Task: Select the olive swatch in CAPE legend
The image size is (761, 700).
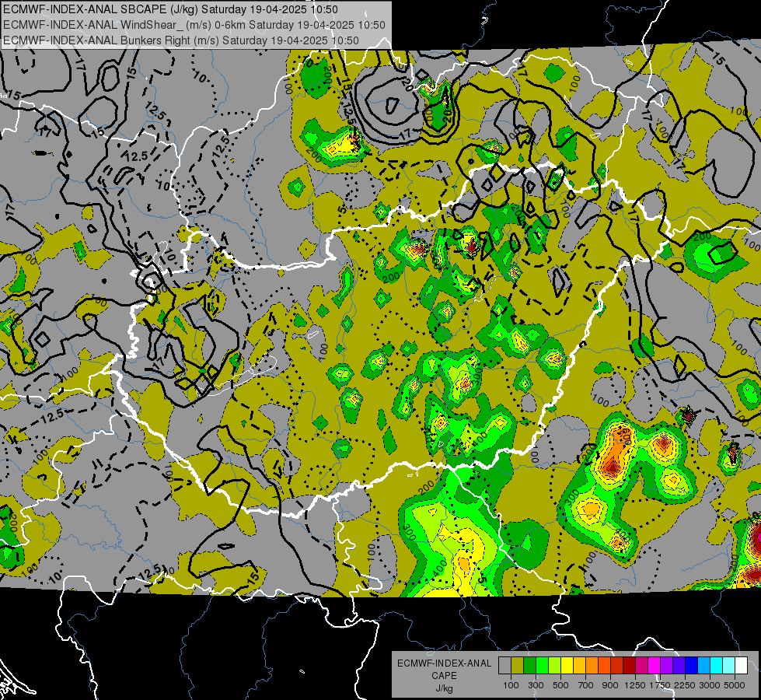Action: [518, 666]
